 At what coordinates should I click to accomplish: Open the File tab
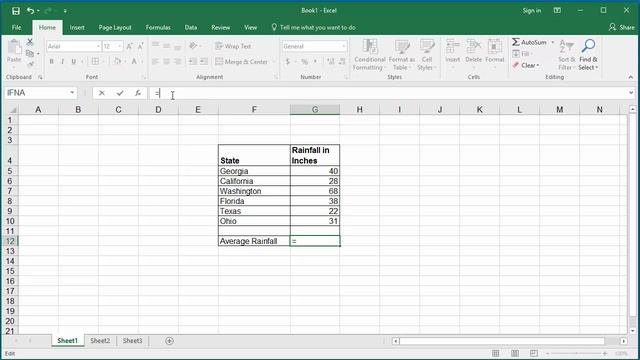pyautogui.click(x=16, y=27)
